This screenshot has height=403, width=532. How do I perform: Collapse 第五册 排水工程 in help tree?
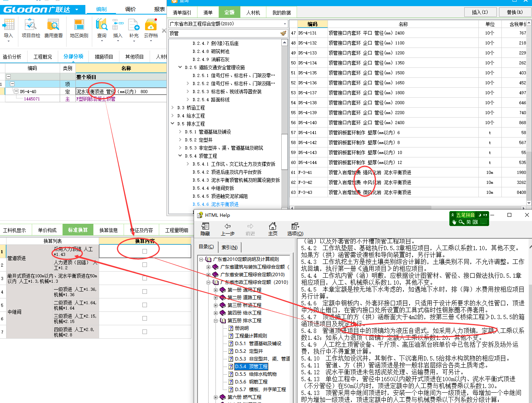(x=216, y=321)
